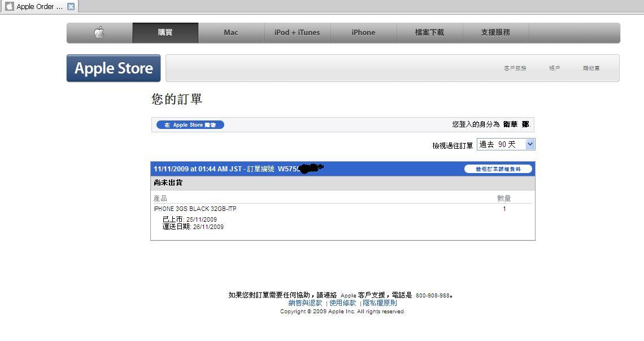Expand the 過去 90 天 order period dropdown

click(x=506, y=144)
